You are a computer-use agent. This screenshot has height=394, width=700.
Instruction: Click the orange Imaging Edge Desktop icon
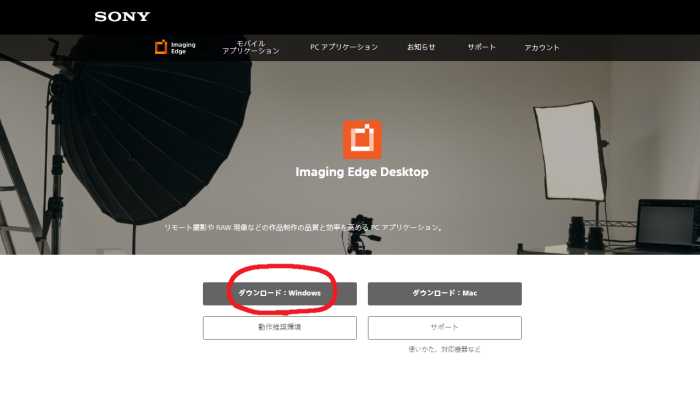pos(362,140)
